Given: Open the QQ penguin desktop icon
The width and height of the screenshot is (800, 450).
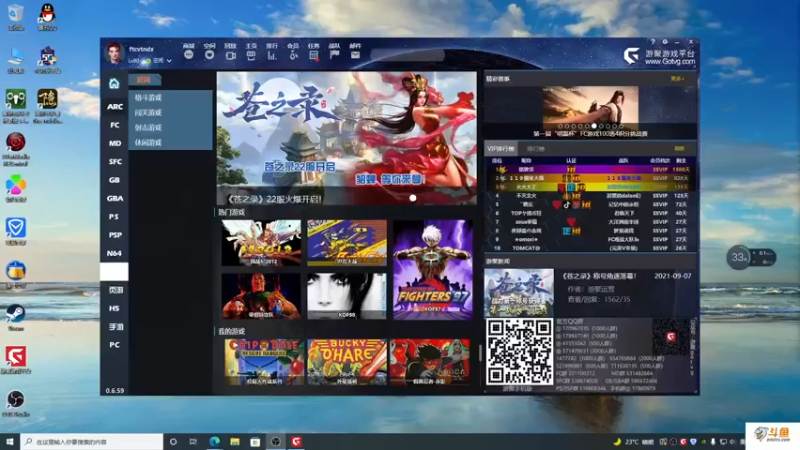Looking at the screenshot, I should (47, 16).
